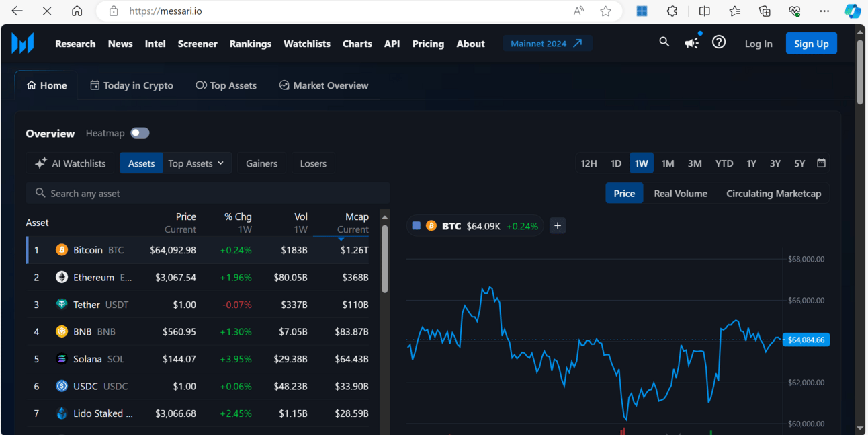This screenshot has height=435, width=868.
Task: Add page to favorites star icon
Action: [x=606, y=11]
